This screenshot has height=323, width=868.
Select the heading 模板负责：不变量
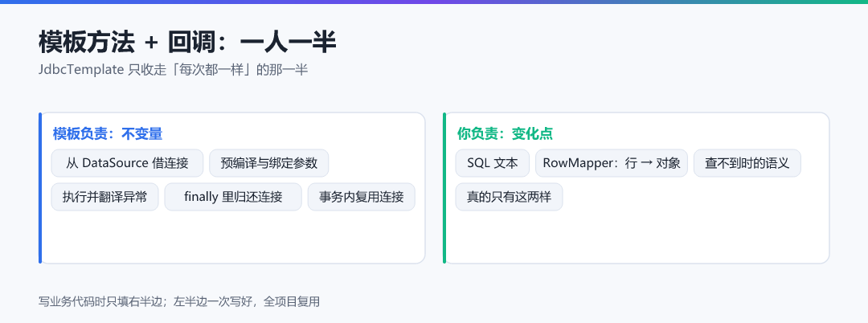[x=108, y=134]
